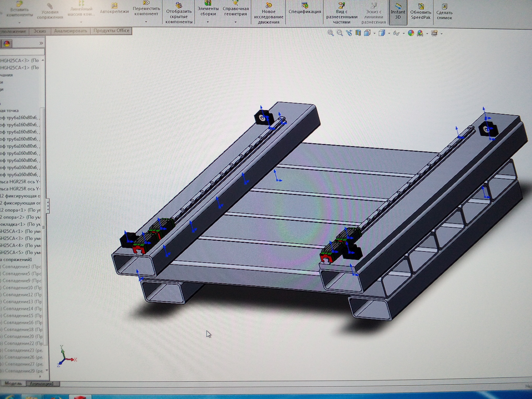Activate Section View icon
Viewport: 532px width, 399px height.
click(x=358, y=33)
